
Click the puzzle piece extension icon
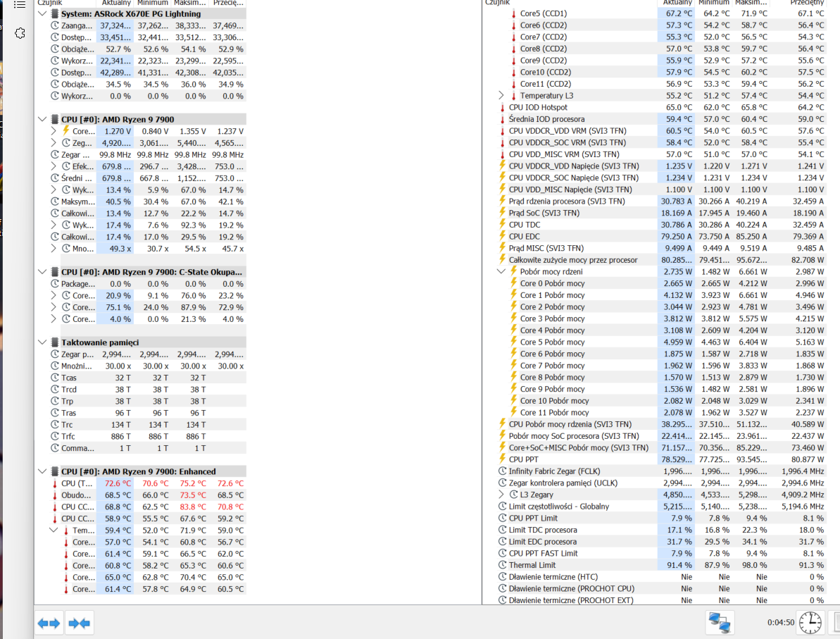pos(20,33)
